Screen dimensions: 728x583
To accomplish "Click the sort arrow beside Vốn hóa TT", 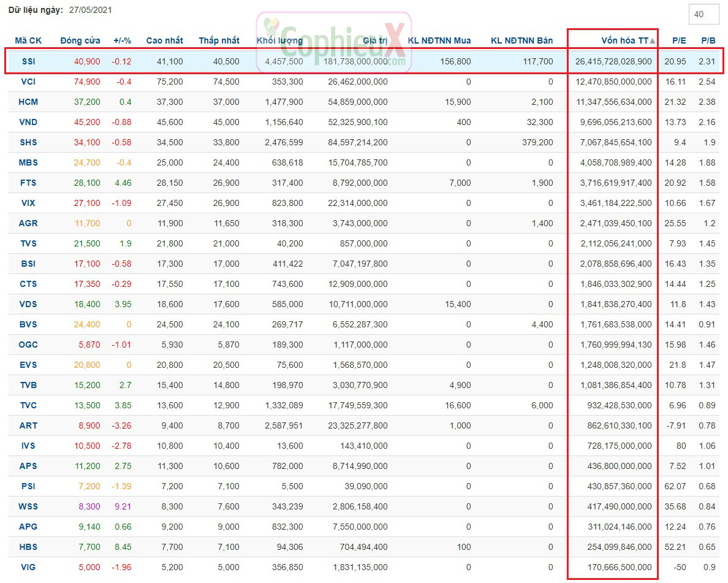I will (x=653, y=41).
